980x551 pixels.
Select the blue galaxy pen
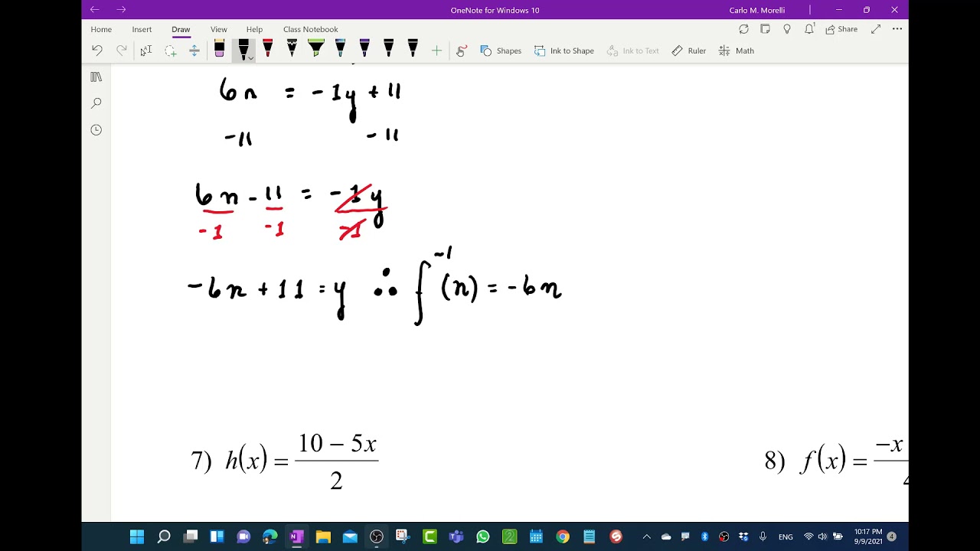tap(340, 50)
